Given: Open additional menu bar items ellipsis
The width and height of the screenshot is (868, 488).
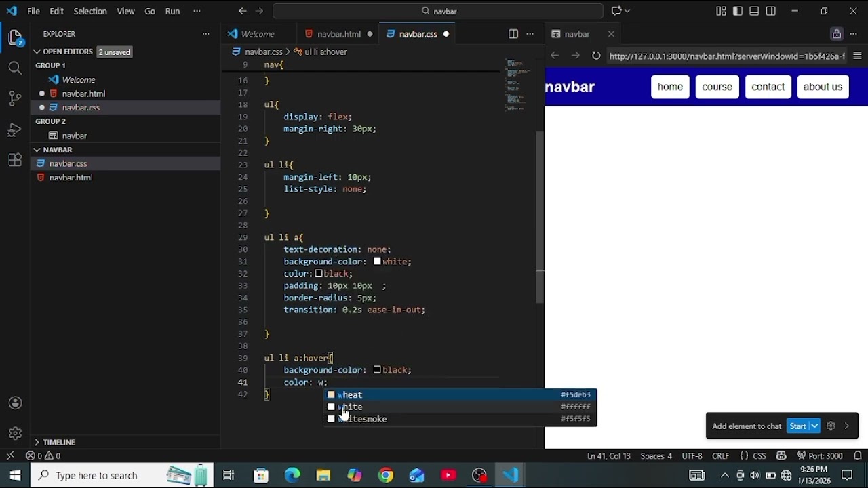Looking at the screenshot, I should [x=197, y=11].
